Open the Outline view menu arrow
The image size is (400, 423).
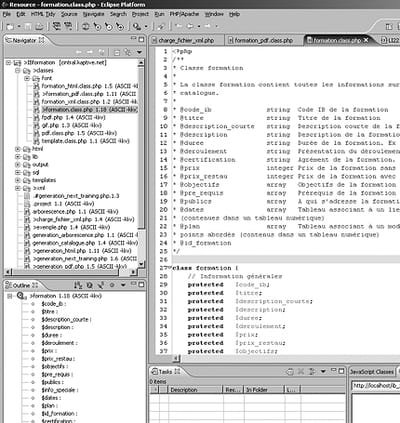(x=123, y=285)
